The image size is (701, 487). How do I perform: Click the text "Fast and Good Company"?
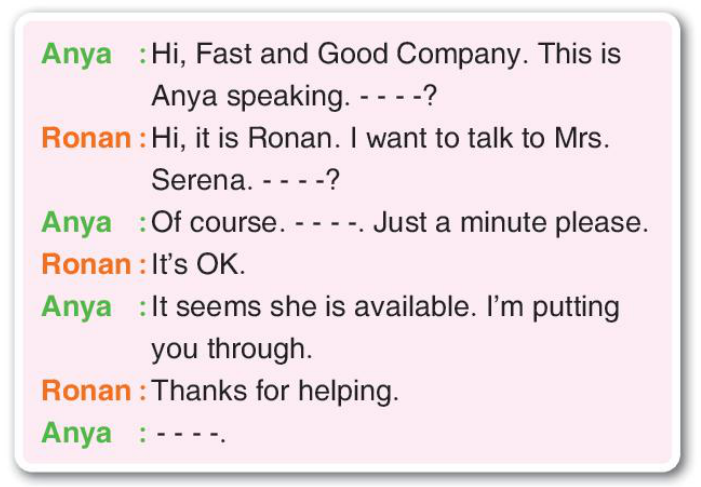tap(359, 55)
